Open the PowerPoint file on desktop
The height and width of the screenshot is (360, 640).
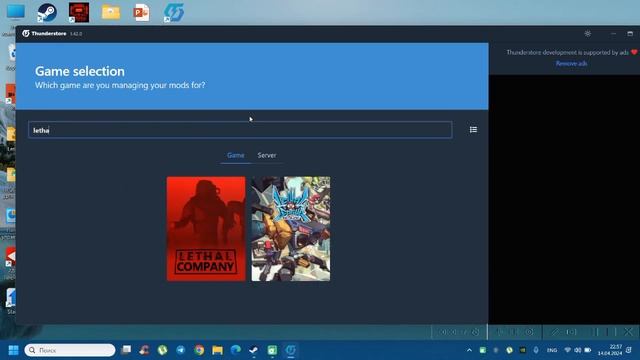[141, 12]
